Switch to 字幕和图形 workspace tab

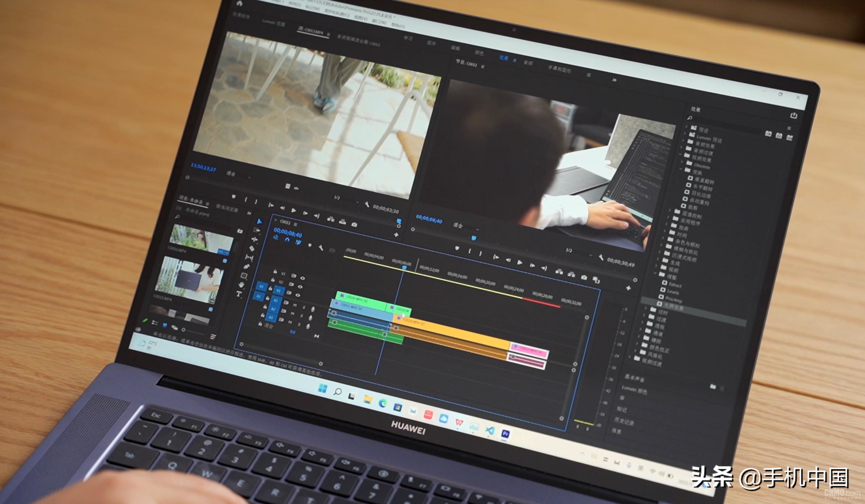click(x=559, y=69)
